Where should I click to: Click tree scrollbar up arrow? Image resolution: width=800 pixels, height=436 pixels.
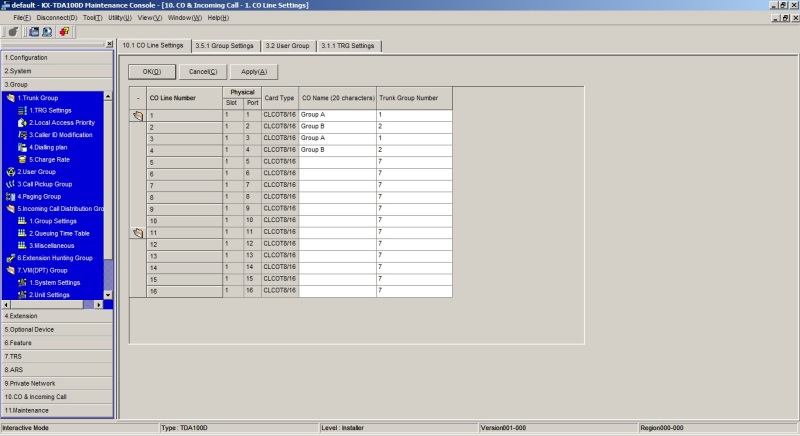pos(108,96)
